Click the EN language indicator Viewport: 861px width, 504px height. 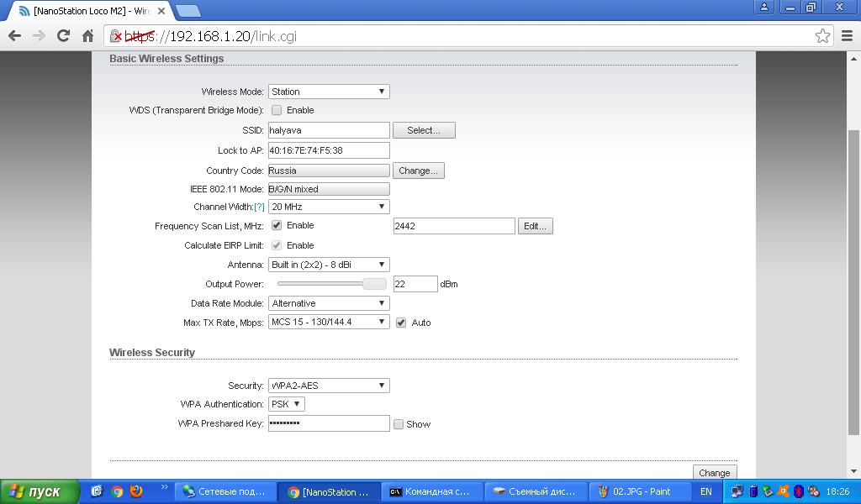pos(706,492)
